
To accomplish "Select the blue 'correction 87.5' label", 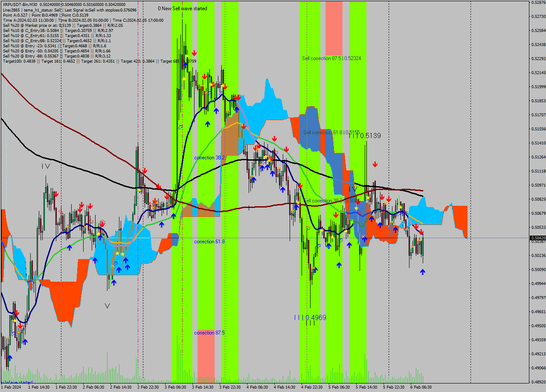I will [209, 333].
